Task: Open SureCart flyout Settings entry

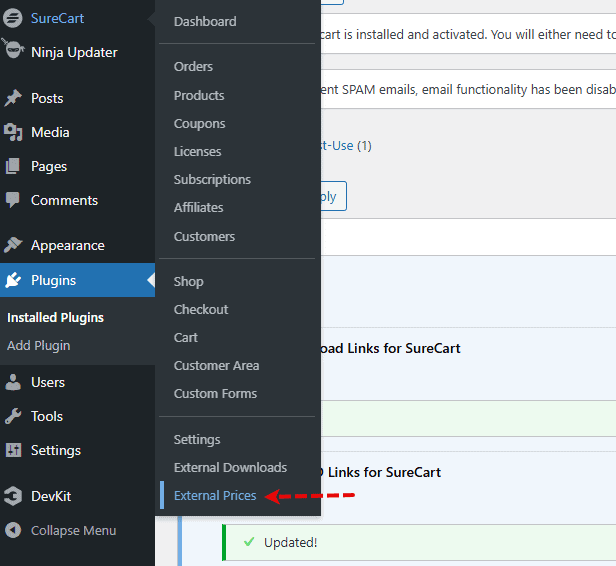Action: click(197, 440)
